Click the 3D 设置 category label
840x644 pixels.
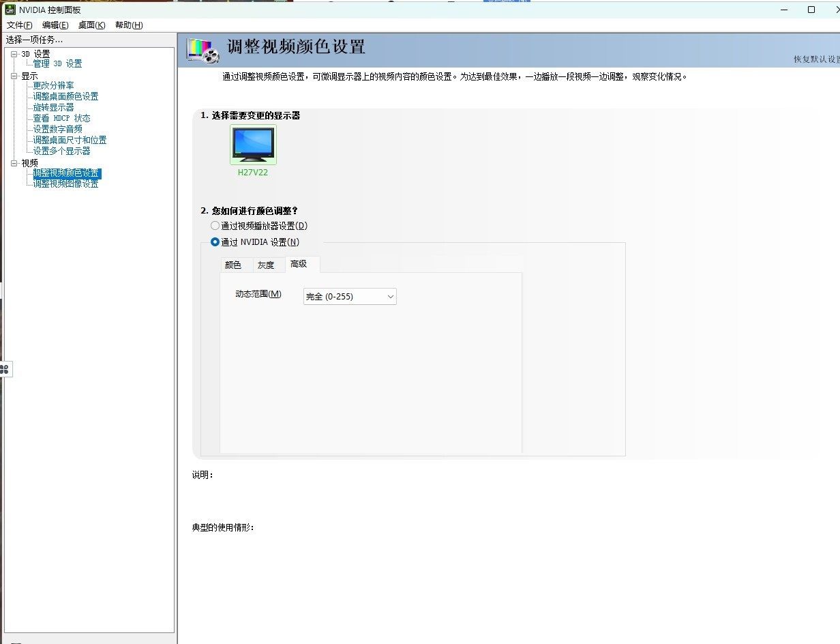click(35, 54)
